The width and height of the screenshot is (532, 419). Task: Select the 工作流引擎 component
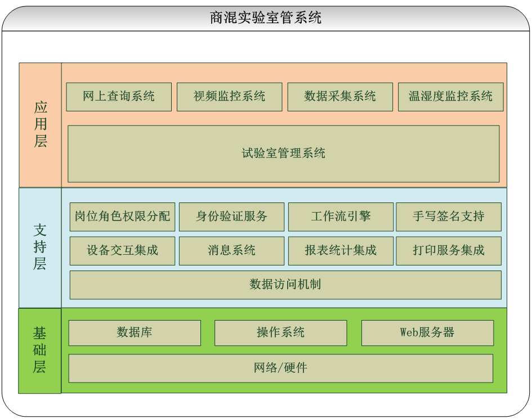(341, 217)
